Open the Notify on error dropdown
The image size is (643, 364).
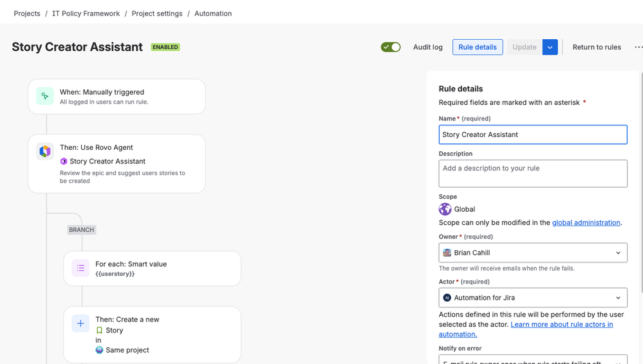tap(533, 359)
